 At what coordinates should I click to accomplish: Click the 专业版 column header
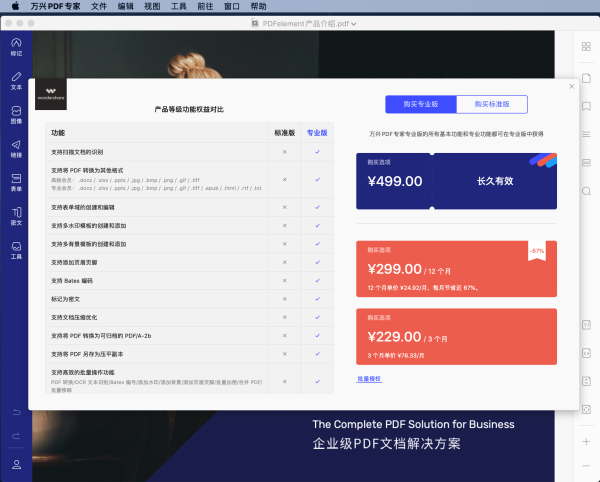coord(317,133)
